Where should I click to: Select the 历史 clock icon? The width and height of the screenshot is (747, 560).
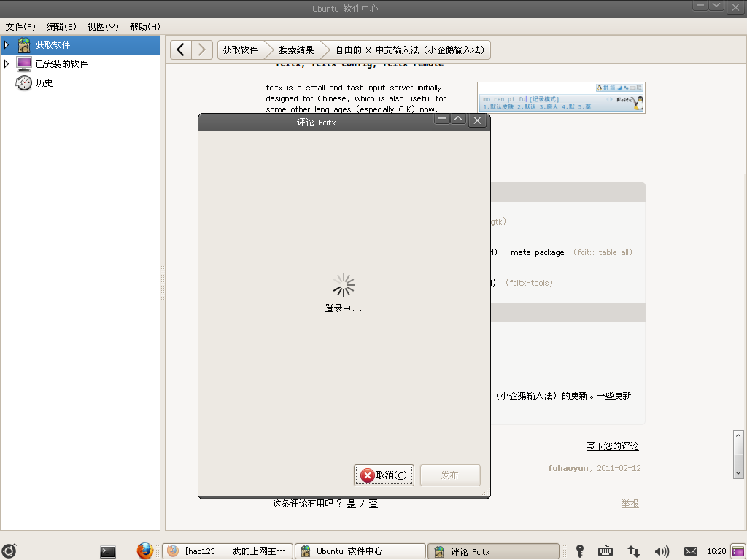pyautogui.click(x=23, y=83)
